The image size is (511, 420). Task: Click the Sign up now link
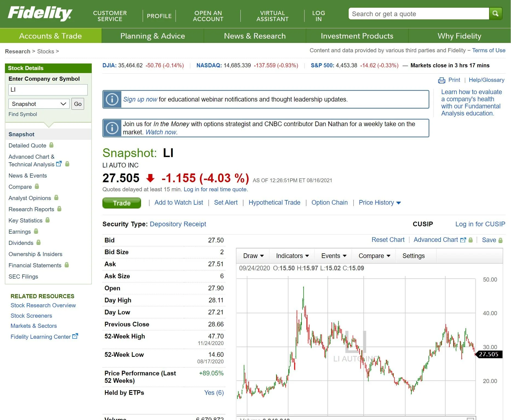pos(140,99)
